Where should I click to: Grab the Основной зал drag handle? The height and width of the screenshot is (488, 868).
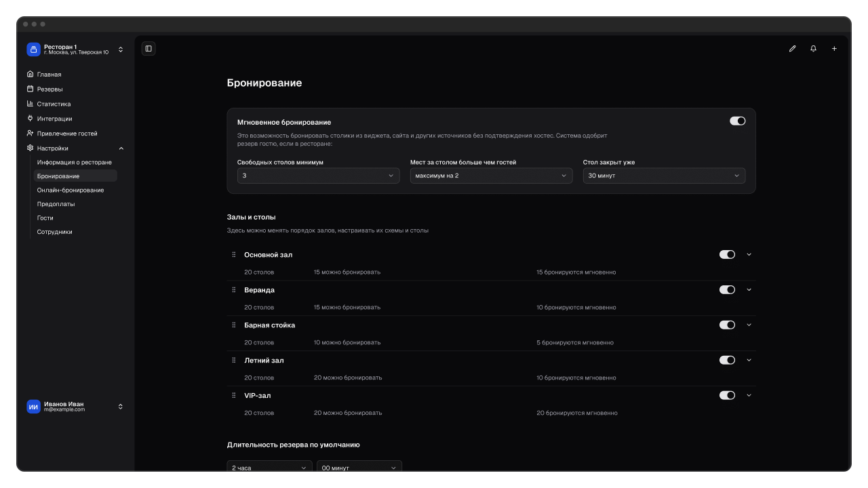click(234, 255)
